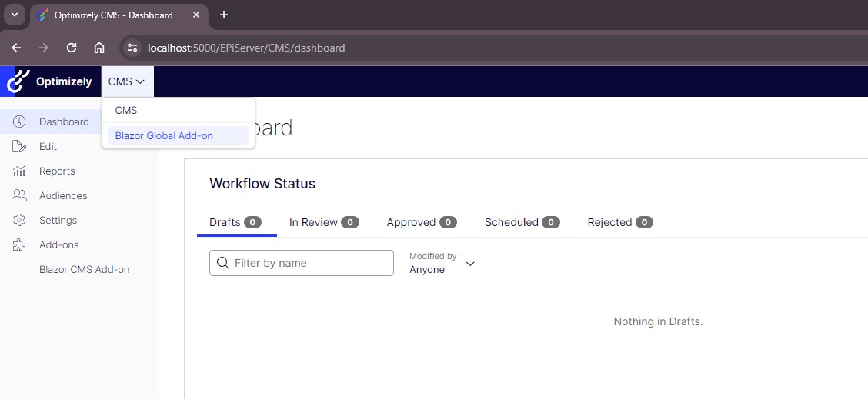The width and height of the screenshot is (868, 399).
Task: Switch to the In Review tab
Action: (x=325, y=222)
